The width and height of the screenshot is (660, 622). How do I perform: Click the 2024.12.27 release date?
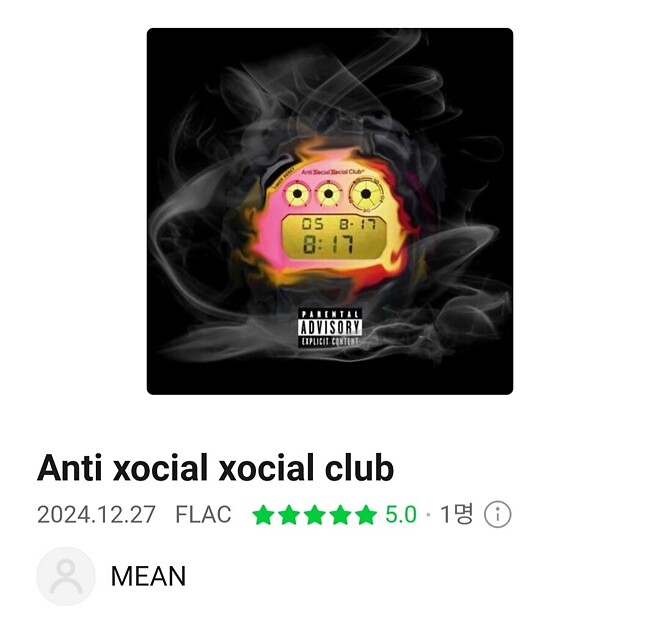click(x=96, y=514)
